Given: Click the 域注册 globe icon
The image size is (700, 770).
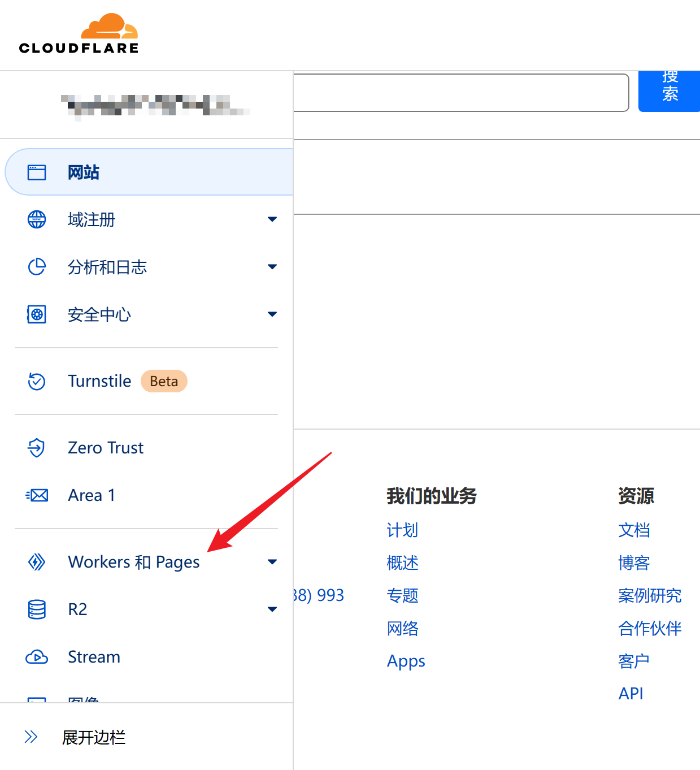Looking at the screenshot, I should pyautogui.click(x=37, y=219).
